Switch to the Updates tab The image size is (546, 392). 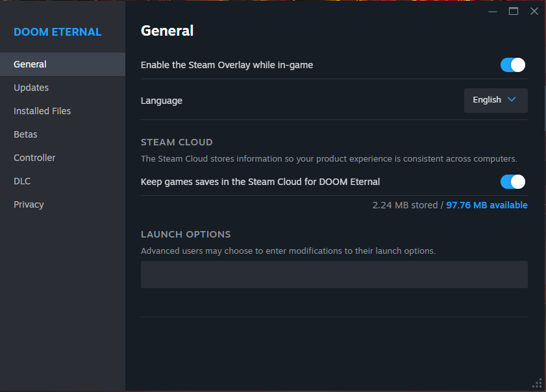tap(31, 88)
